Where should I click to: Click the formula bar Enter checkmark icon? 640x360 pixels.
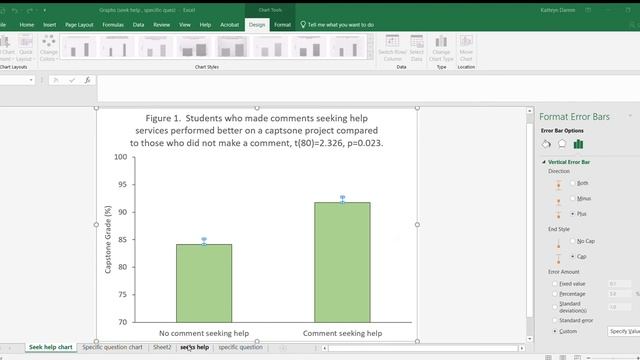point(72,80)
